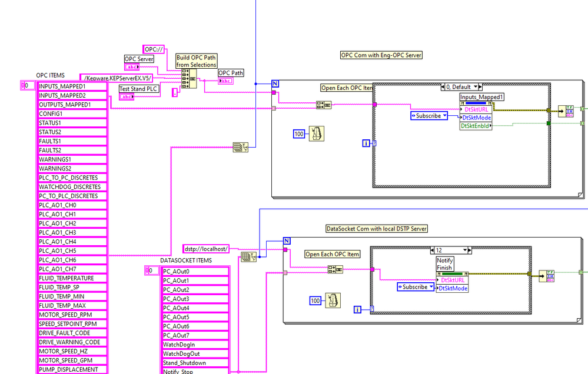
Task: Select DtSktURL property in Inputs_Mapped1 node
Action: (x=476, y=109)
